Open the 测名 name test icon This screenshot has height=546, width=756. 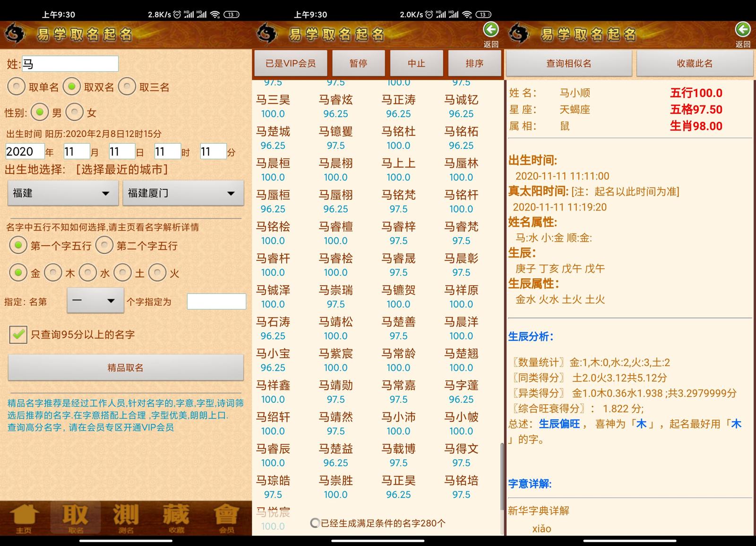pos(126,518)
